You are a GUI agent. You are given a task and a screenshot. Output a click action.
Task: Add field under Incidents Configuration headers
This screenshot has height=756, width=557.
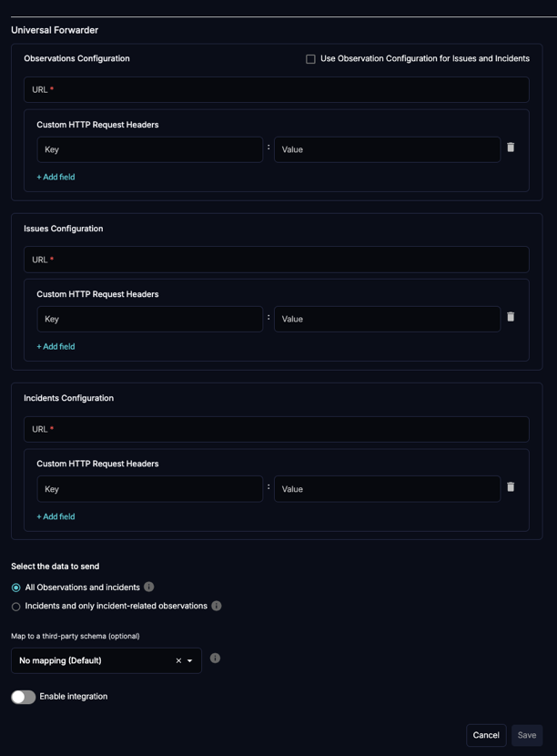56,516
